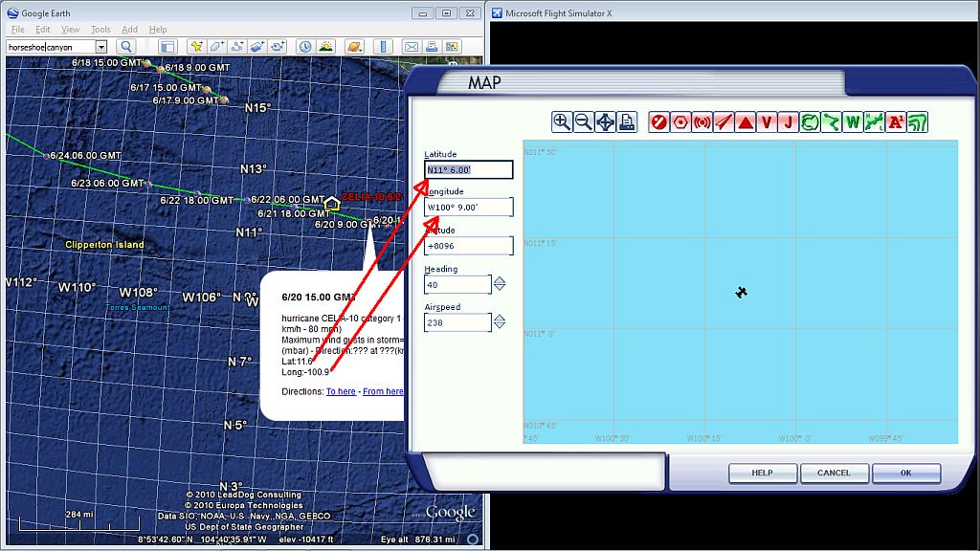Toggle VORs display on the map
Viewport: 980px width, 551px height.
point(680,121)
